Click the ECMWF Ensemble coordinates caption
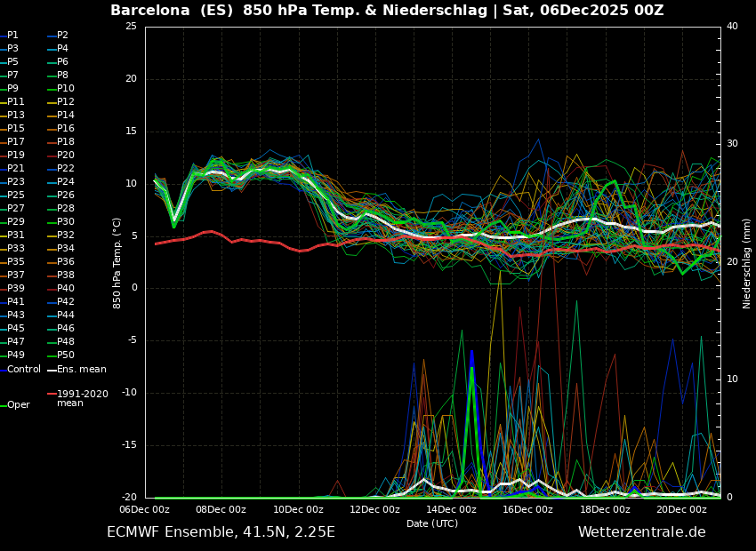The height and width of the screenshot is (551, 756). point(221,532)
